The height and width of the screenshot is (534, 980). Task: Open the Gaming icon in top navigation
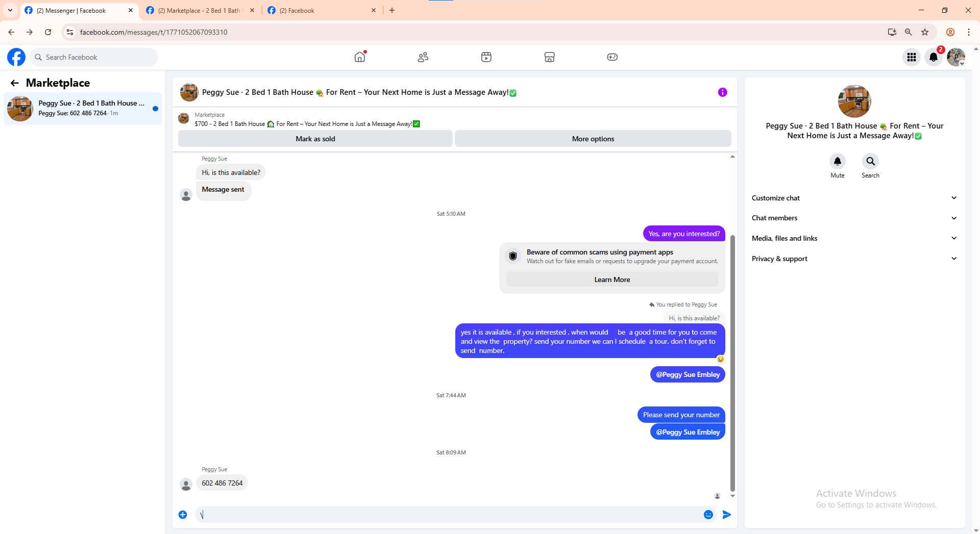612,57
